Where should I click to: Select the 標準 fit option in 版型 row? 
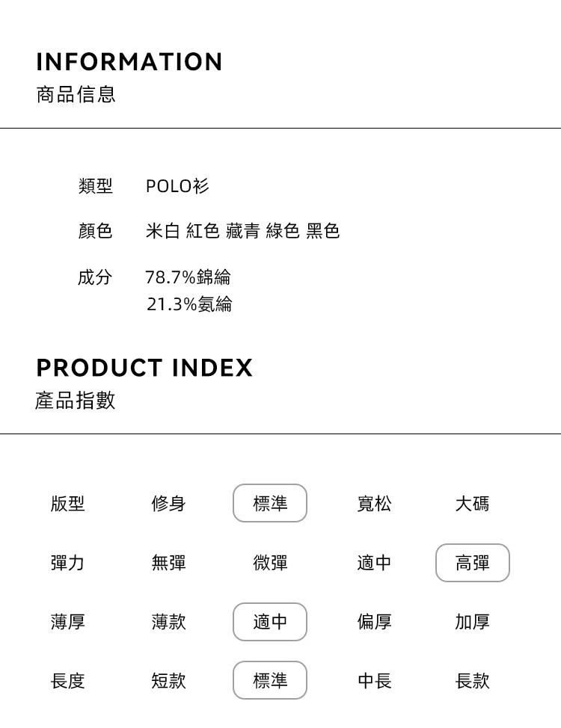(270, 504)
